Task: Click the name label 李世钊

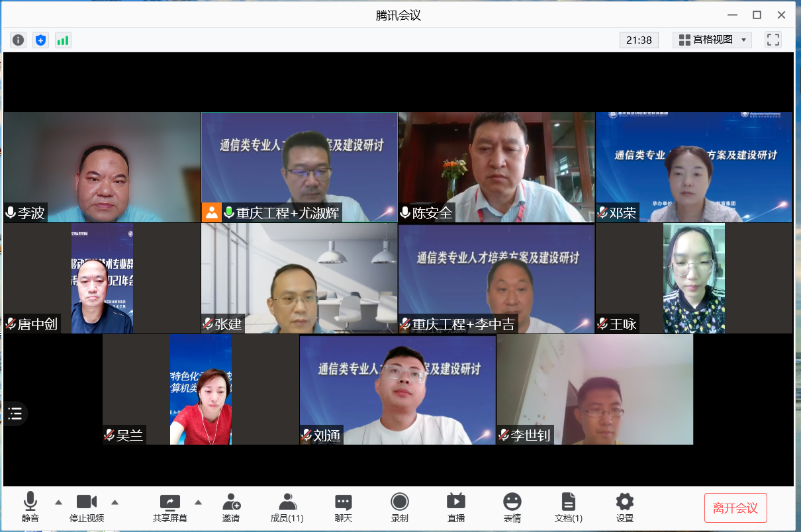Action: 531,435
